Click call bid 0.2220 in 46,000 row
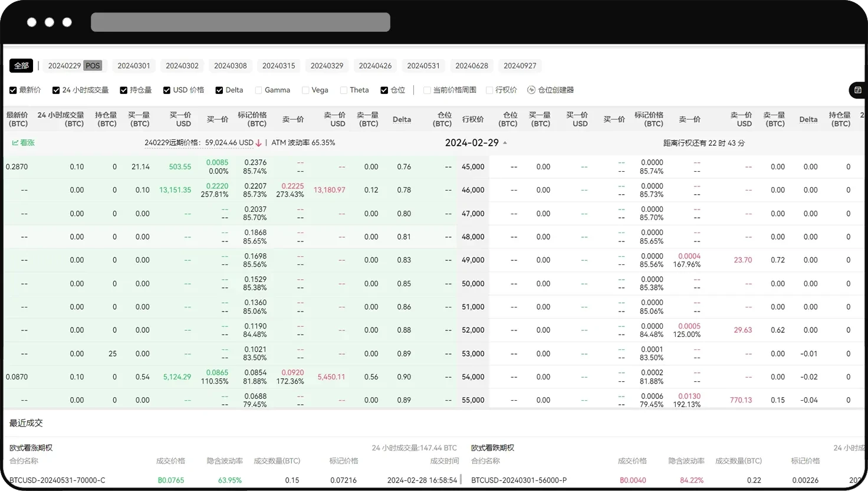868x491 pixels. [x=217, y=186]
